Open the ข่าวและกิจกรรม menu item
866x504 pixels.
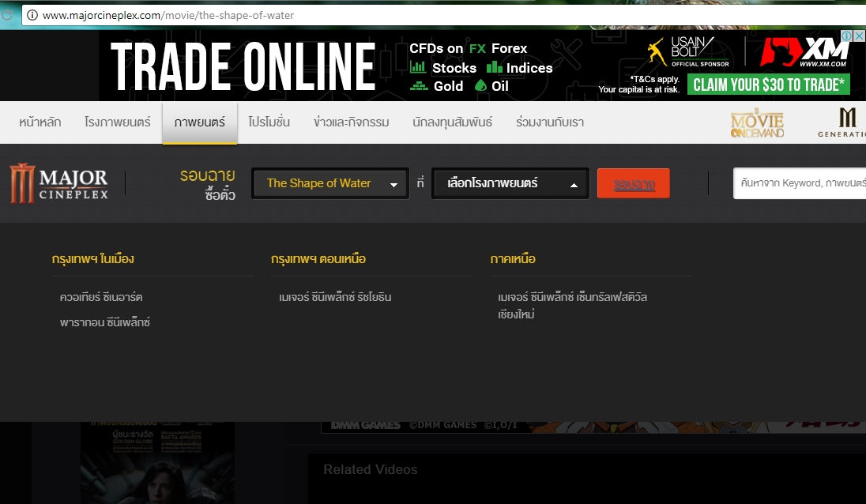click(352, 122)
